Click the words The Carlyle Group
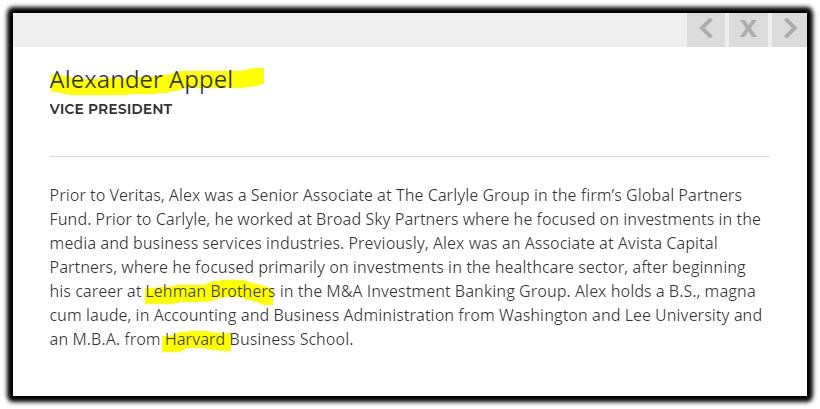This screenshot has height=409, width=820. [x=463, y=196]
